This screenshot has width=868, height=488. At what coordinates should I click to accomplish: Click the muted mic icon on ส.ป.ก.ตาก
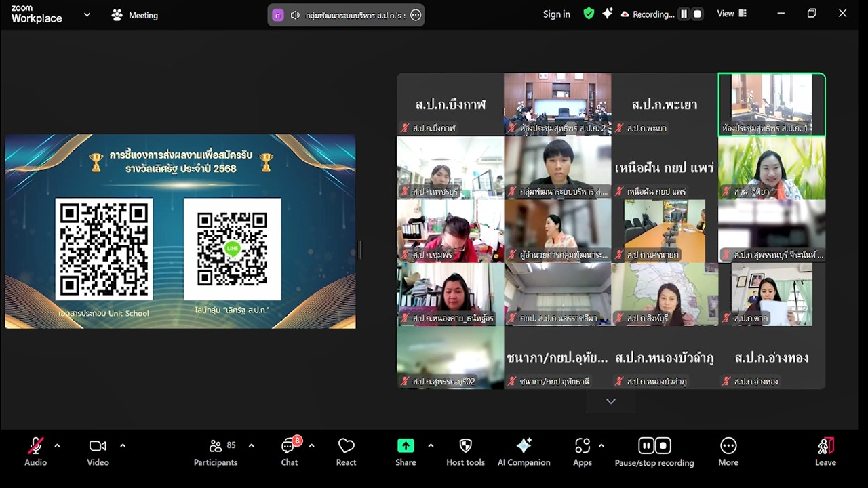coord(726,318)
